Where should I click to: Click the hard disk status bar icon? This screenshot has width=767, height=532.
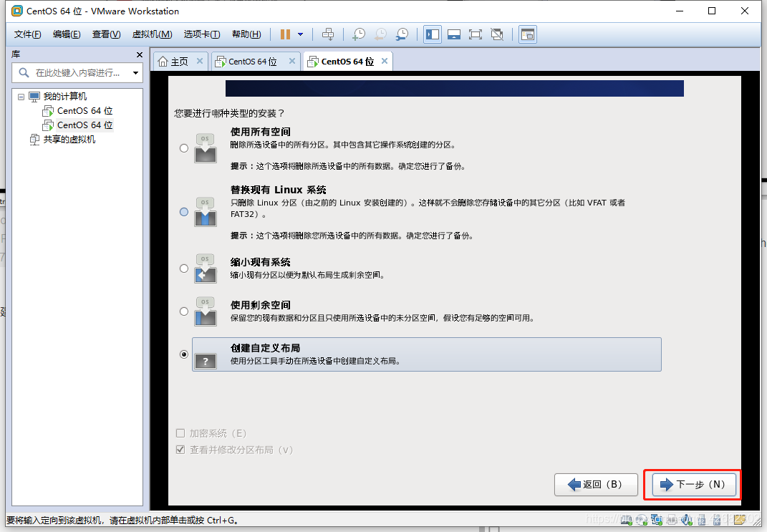[626, 520]
